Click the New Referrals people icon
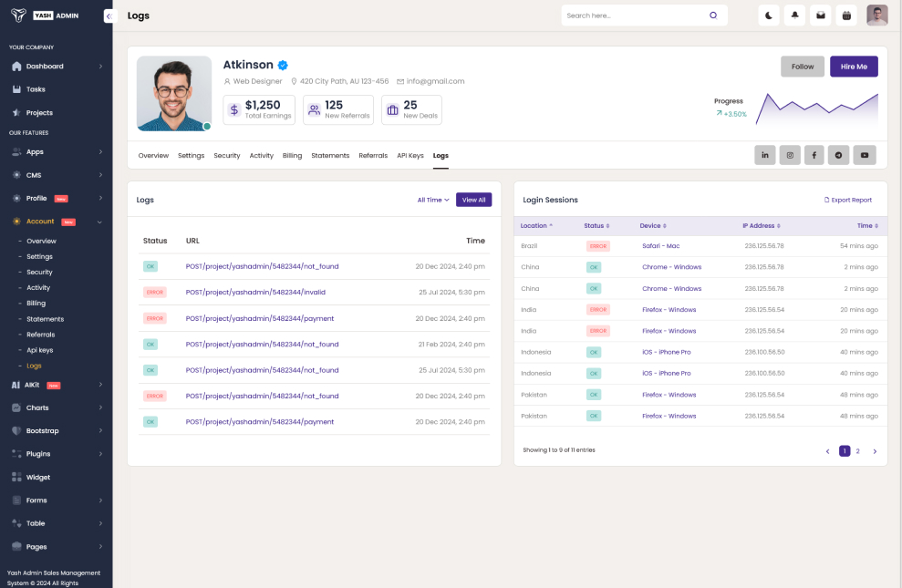 click(314, 109)
